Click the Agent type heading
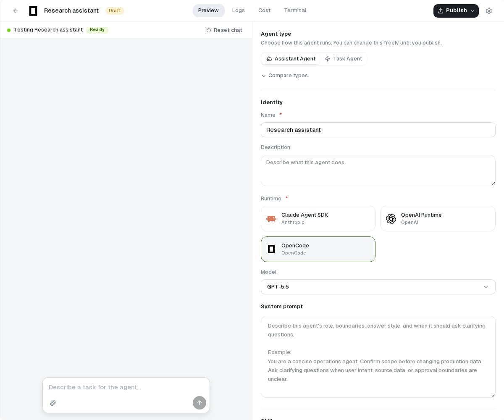This screenshot has height=420, width=504. pos(276,34)
